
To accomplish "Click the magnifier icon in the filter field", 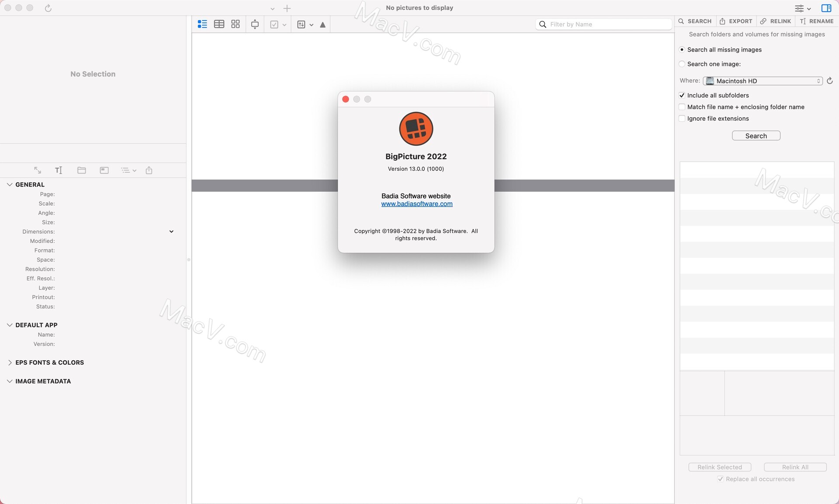I will coord(543,24).
